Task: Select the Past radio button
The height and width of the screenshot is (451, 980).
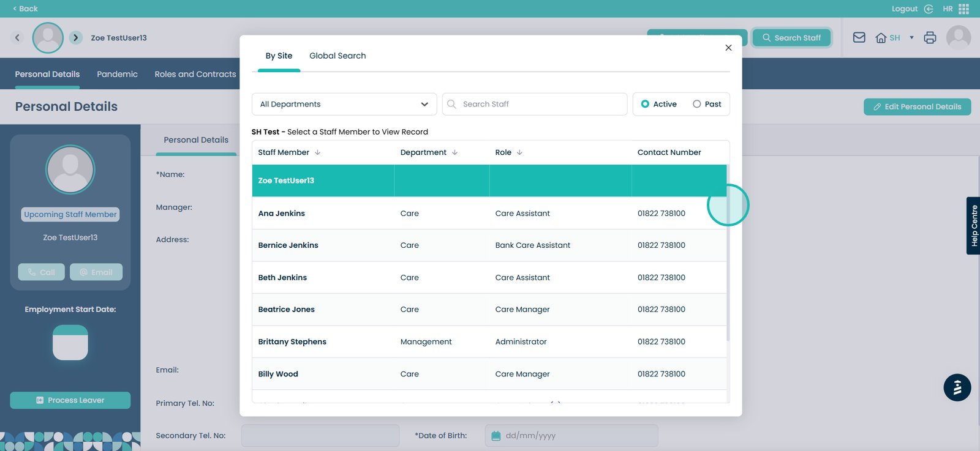Action: [x=697, y=104]
